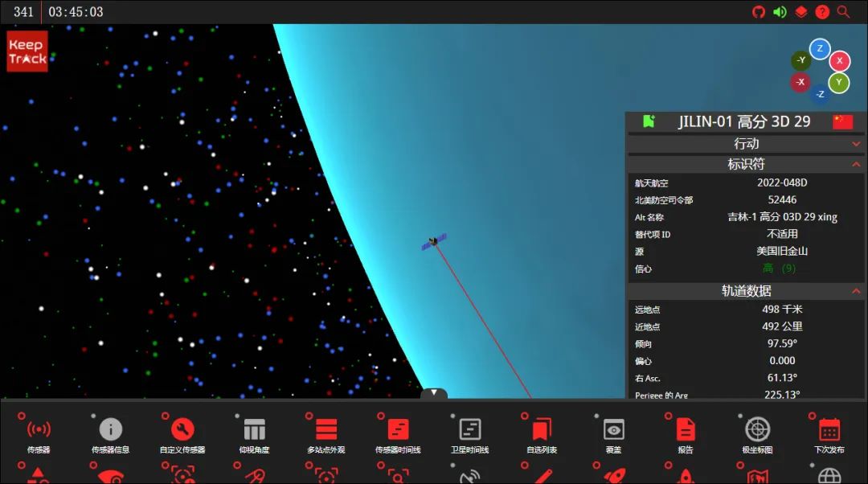This screenshot has width=868, height=484.
Task: Click the simulation time 03:45:03
Action: pyautogui.click(x=76, y=11)
